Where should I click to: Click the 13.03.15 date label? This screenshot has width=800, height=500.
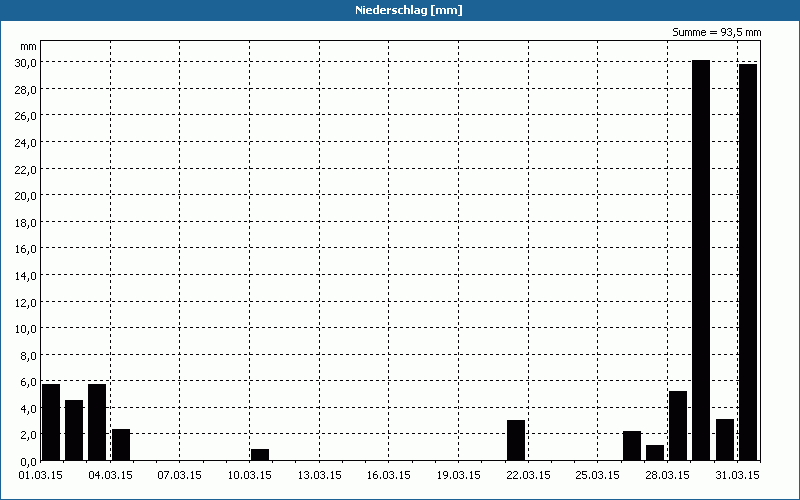[319, 475]
